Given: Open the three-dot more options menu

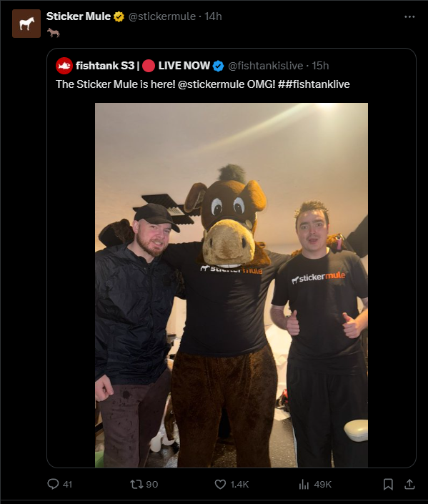Looking at the screenshot, I should pyautogui.click(x=409, y=16).
